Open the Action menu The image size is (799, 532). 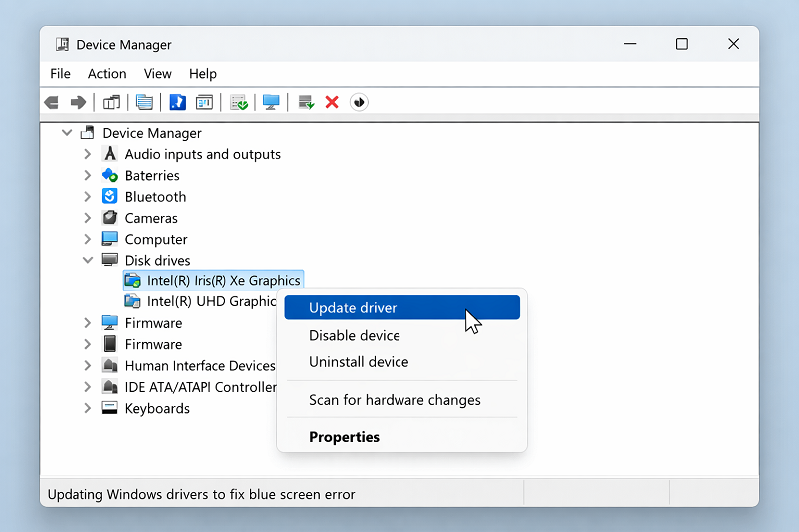(107, 73)
